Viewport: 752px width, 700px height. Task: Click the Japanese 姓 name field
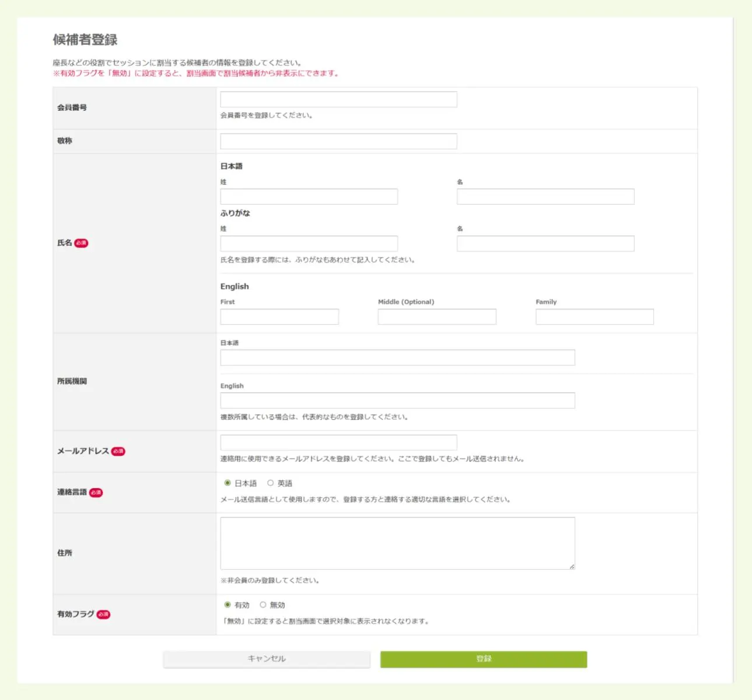pyautogui.click(x=309, y=197)
